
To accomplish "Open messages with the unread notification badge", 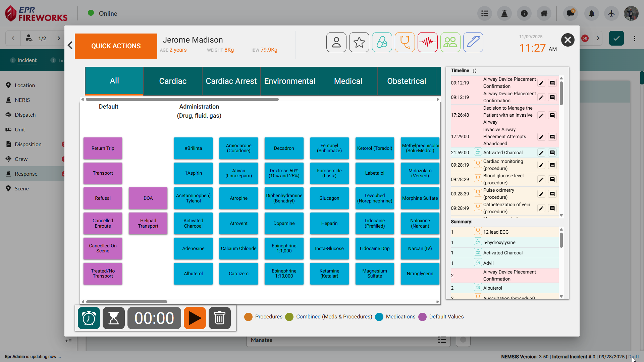I will point(570,13).
